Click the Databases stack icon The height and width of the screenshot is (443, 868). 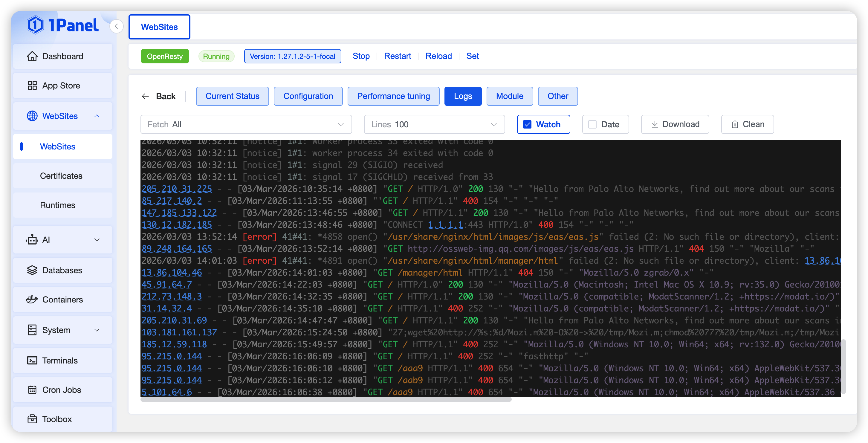pos(32,270)
